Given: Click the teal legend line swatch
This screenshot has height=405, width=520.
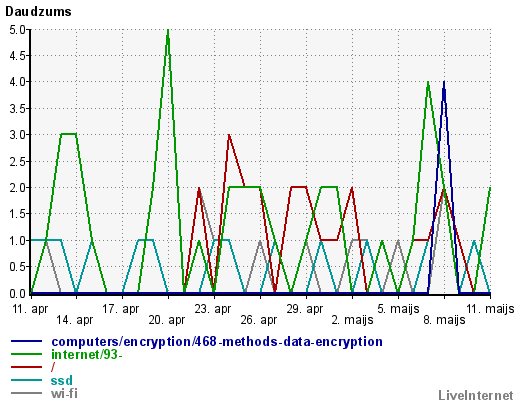Looking at the screenshot, I should click(27, 380).
